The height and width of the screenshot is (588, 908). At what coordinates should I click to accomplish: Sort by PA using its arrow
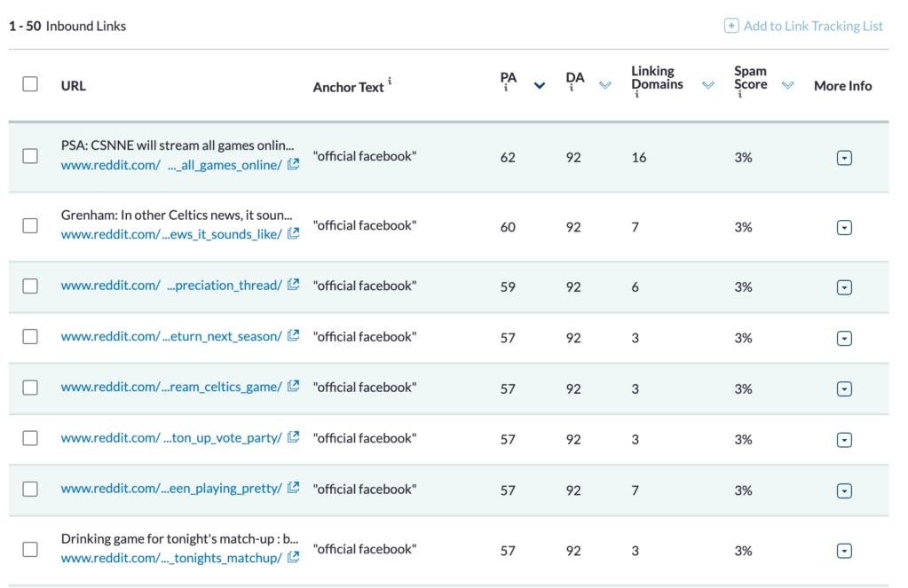(x=539, y=86)
